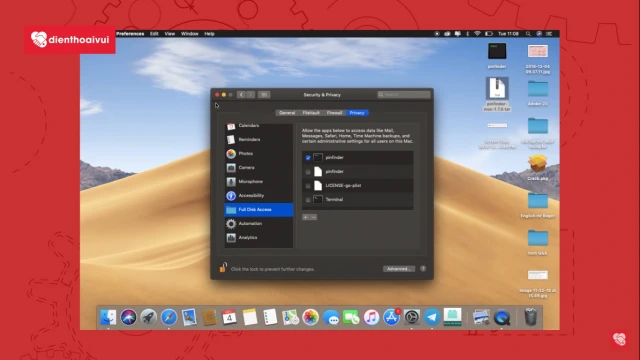Image resolution: width=640 pixels, height=360 pixels.
Task: Open Spotlight search in the menu bar
Action: tap(528, 34)
